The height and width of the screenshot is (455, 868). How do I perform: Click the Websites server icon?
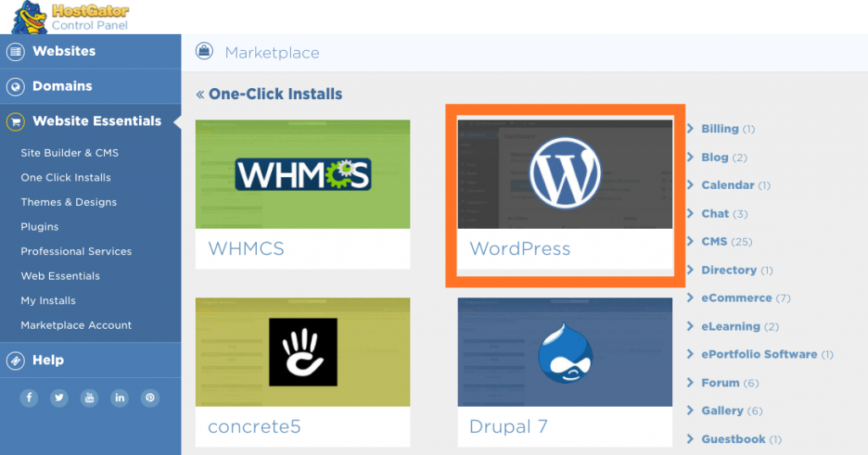(15, 52)
